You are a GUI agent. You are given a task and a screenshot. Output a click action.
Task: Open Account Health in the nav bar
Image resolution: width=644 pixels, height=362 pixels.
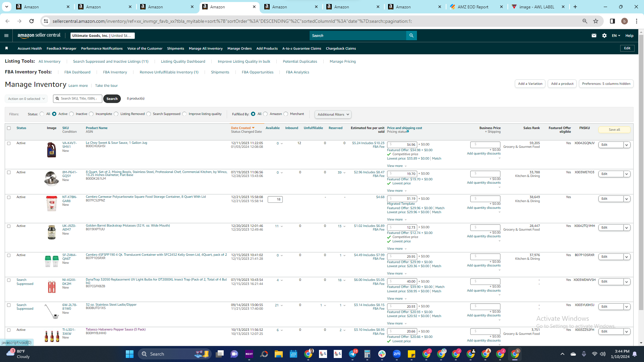(30, 49)
